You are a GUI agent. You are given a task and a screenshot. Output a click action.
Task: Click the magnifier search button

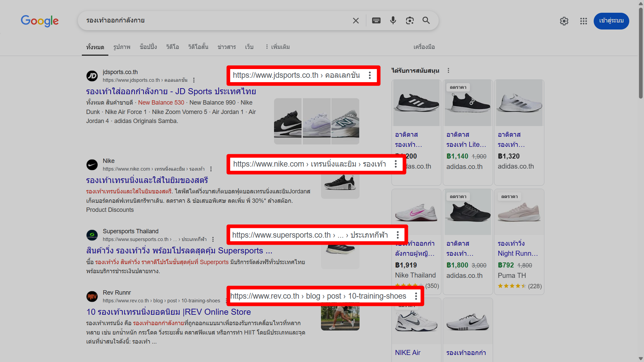pos(426,20)
